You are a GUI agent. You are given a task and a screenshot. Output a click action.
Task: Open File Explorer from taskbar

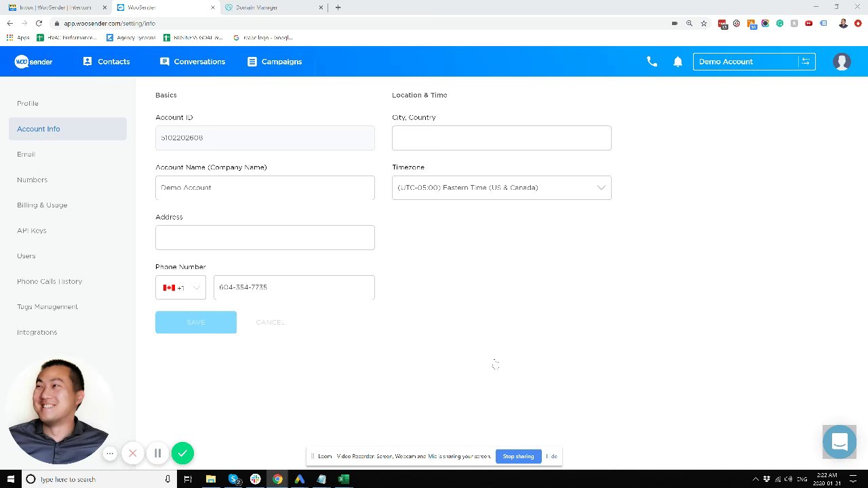tap(211, 479)
